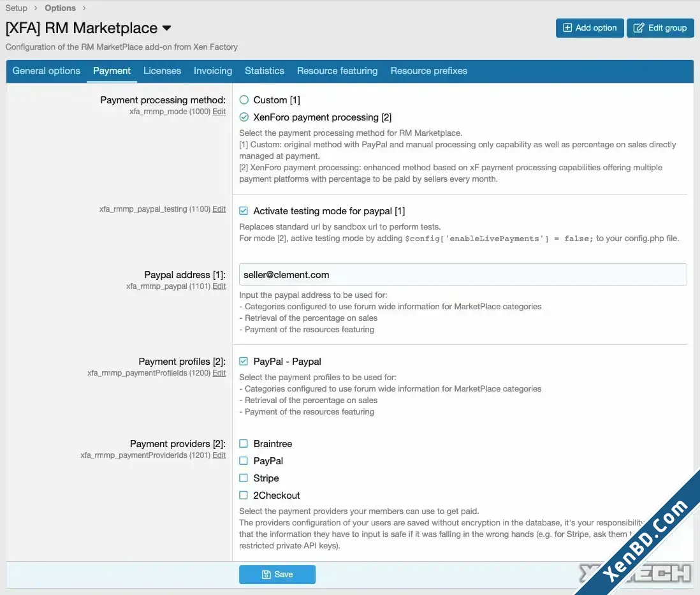Click the Add option button

tap(590, 27)
